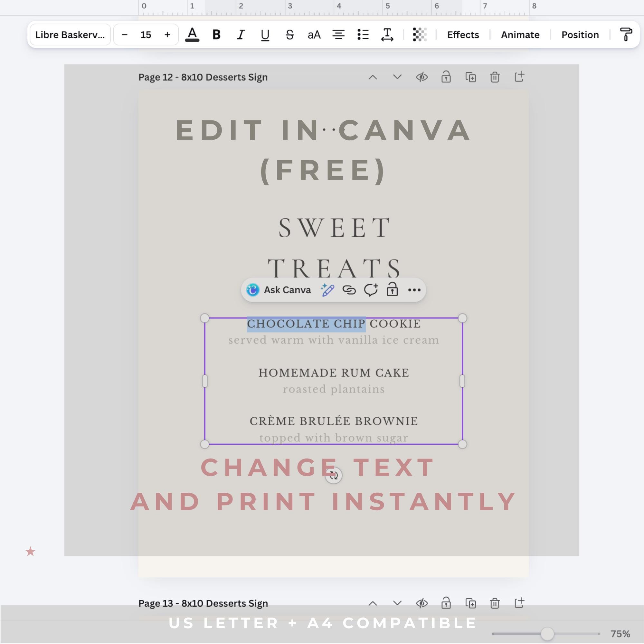Delete Page 13 with trash icon
This screenshot has width=644, height=644.
[495, 603]
